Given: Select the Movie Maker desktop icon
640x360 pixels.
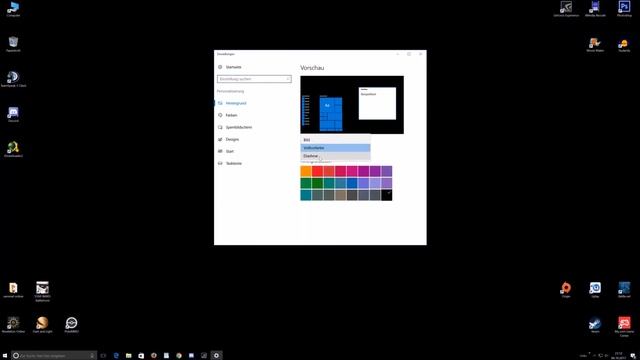Looking at the screenshot, I should click(595, 44).
